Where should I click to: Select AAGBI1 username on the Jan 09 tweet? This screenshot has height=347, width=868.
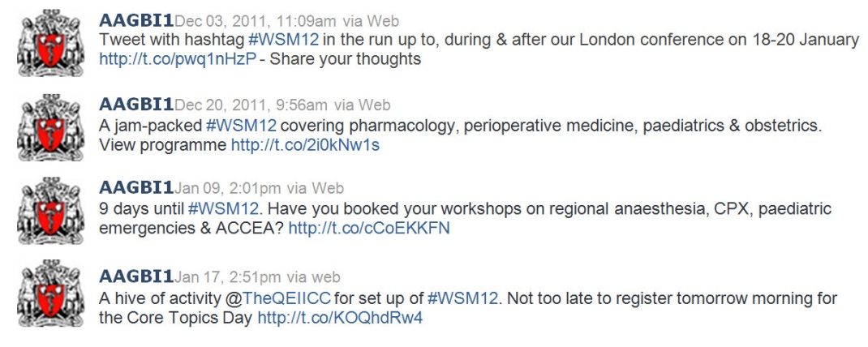pyautogui.click(x=135, y=188)
